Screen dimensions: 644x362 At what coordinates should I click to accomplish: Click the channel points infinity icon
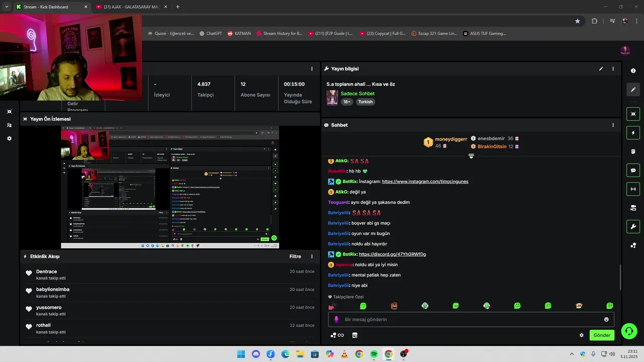point(337,335)
